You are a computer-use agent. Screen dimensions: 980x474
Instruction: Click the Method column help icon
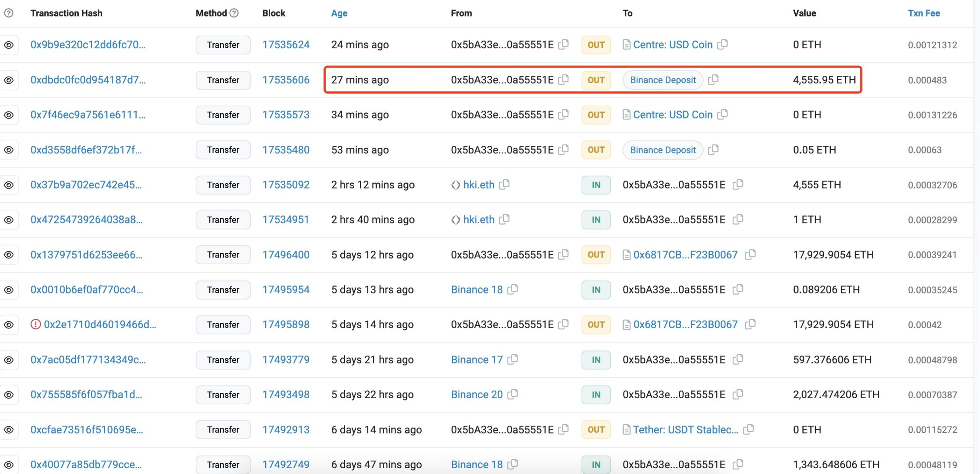click(x=234, y=13)
